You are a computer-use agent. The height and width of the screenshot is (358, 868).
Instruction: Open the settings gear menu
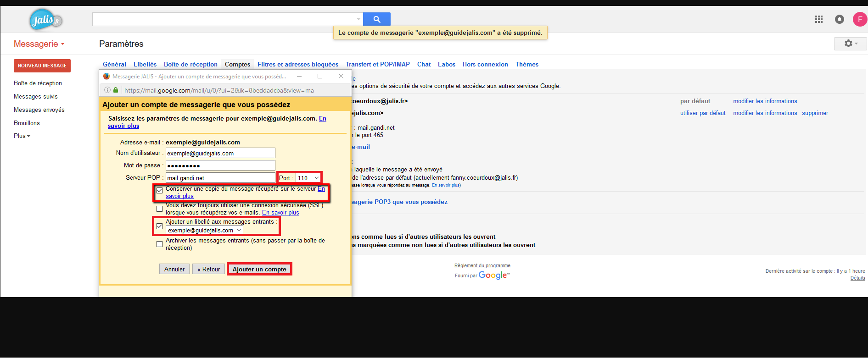(x=850, y=44)
